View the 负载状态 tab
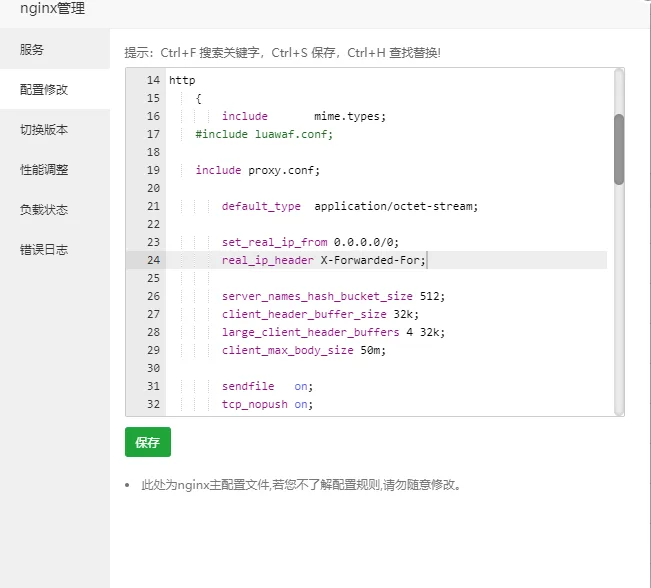The width and height of the screenshot is (651, 588). tap(55, 210)
